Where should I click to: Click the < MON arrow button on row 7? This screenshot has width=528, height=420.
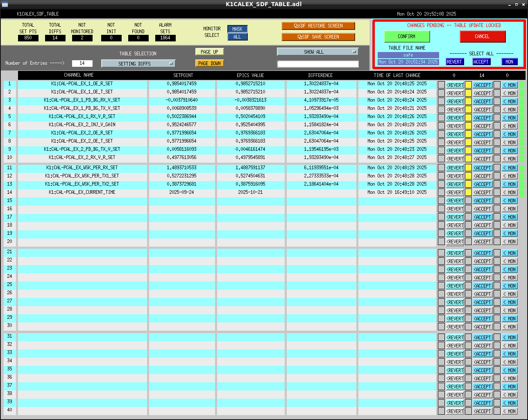tap(510, 134)
